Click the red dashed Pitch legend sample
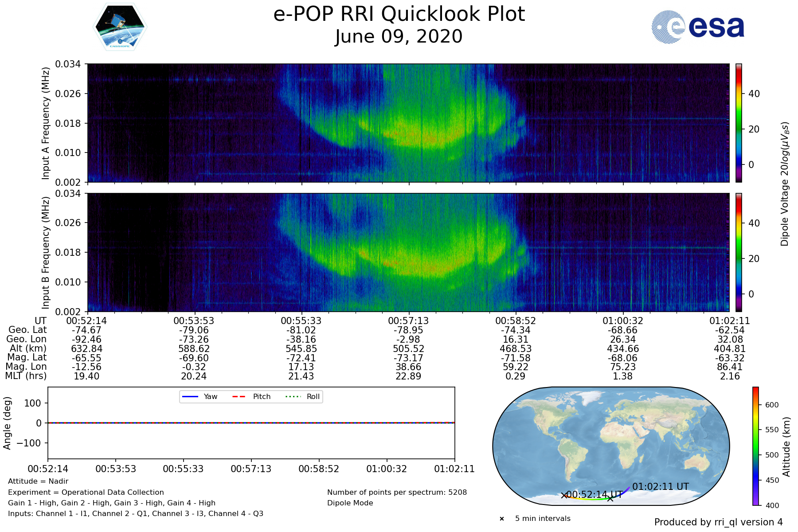The image size is (798, 532). coord(239,396)
